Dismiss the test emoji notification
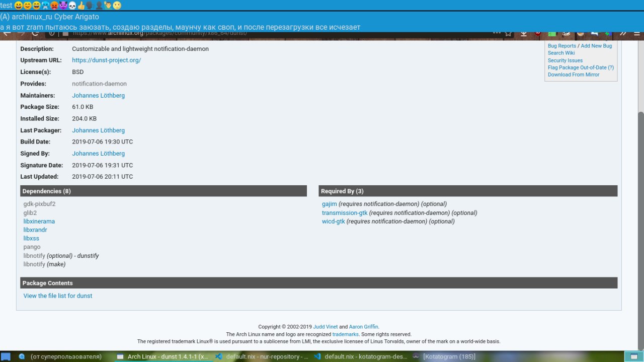The image size is (644, 362). click(322, 6)
